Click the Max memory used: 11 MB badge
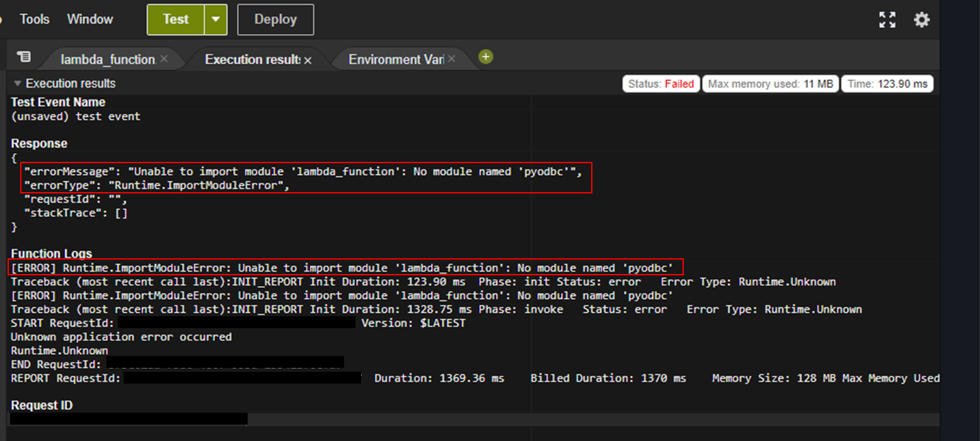 (x=770, y=83)
